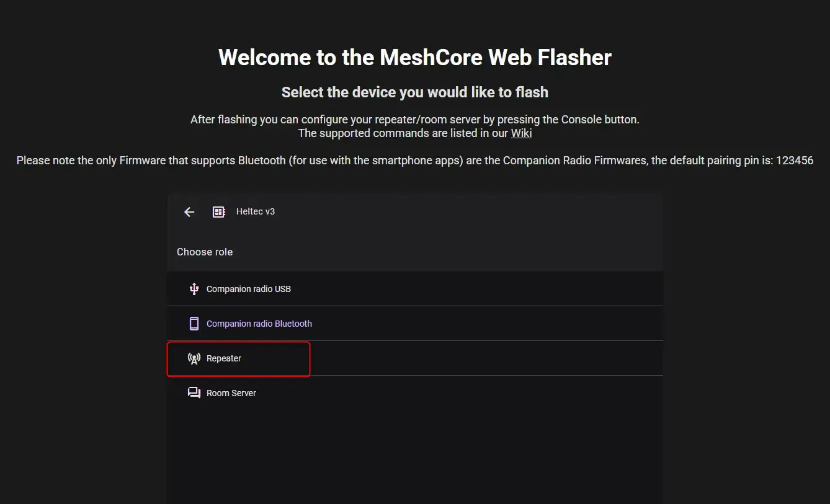Click the Heltec v3 device name

pos(256,212)
